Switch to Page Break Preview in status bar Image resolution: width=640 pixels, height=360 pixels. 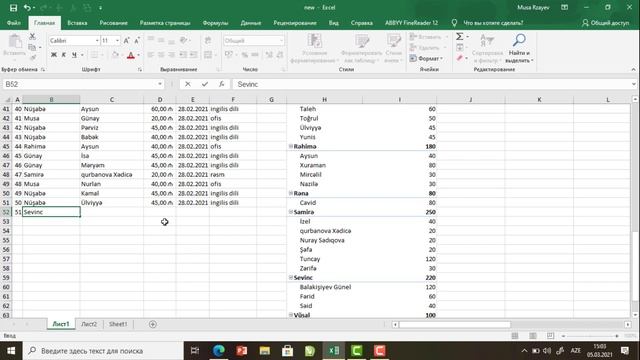550,336
